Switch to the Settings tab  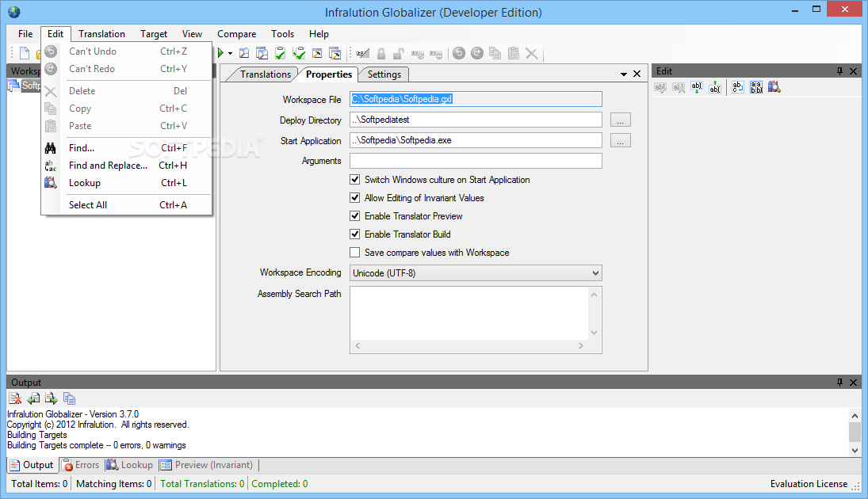coord(384,74)
